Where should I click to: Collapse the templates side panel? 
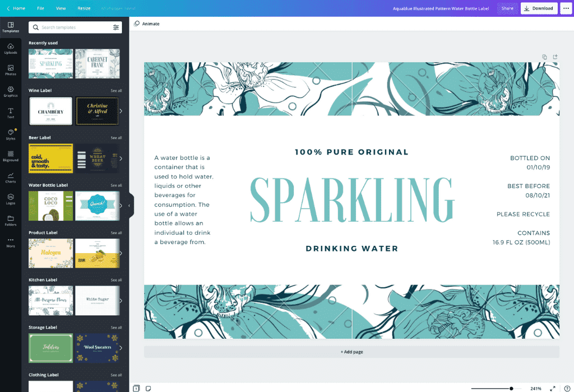tap(129, 206)
